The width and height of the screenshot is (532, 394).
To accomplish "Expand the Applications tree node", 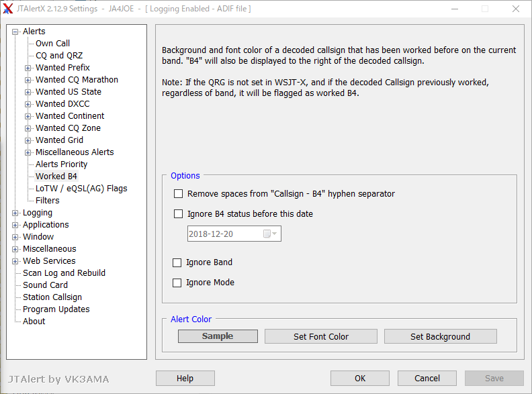I will coord(15,225).
